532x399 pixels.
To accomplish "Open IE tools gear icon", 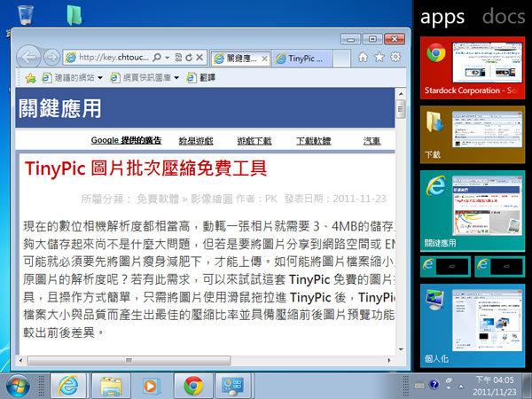I will tap(395, 58).
